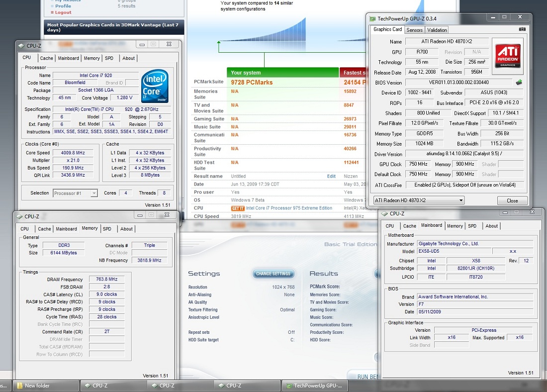The image size is (547, 392).
Task: Click the Intel Core i7 920 name value
Action: [95, 76]
